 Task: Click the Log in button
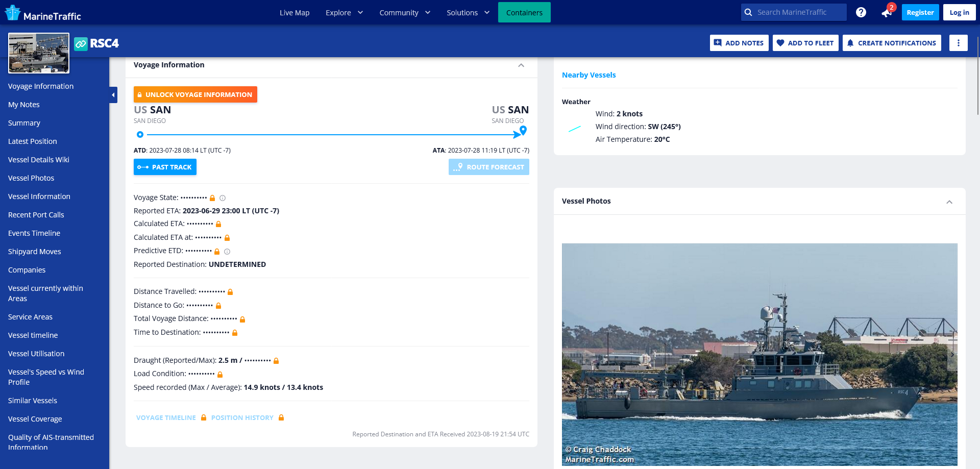pyautogui.click(x=960, y=12)
